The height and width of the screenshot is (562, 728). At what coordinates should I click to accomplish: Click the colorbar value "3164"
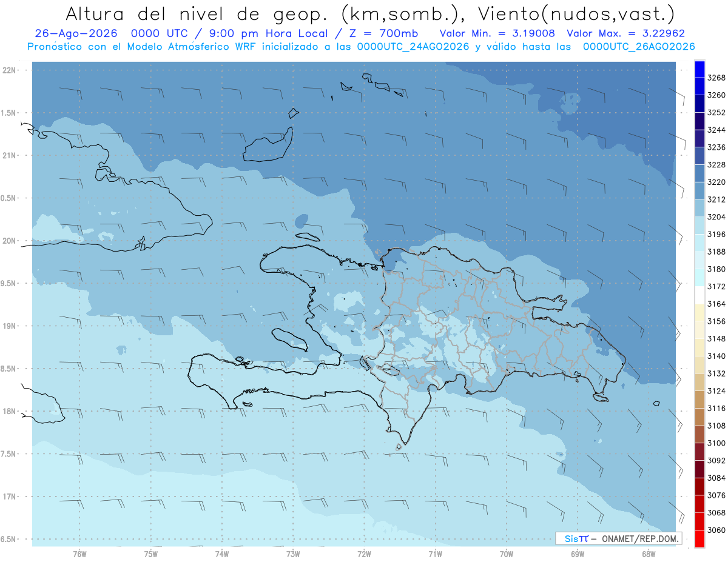716,304
